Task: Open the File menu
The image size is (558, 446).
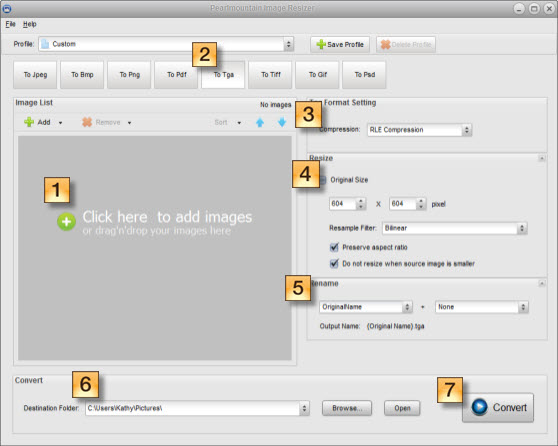Action: tap(10, 24)
